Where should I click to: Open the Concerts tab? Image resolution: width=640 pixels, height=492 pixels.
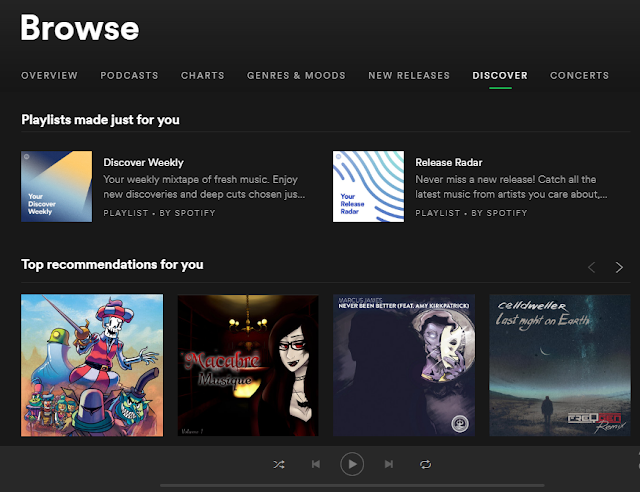pos(579,76)
